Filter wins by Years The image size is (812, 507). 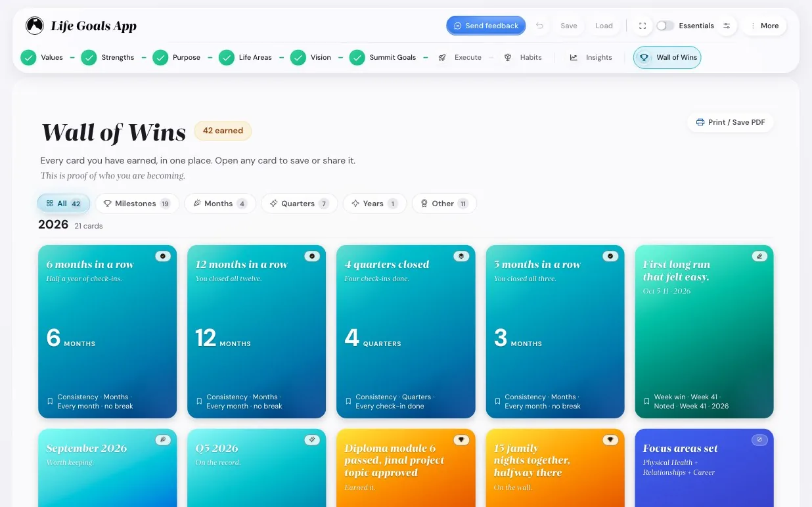point(374,204)
